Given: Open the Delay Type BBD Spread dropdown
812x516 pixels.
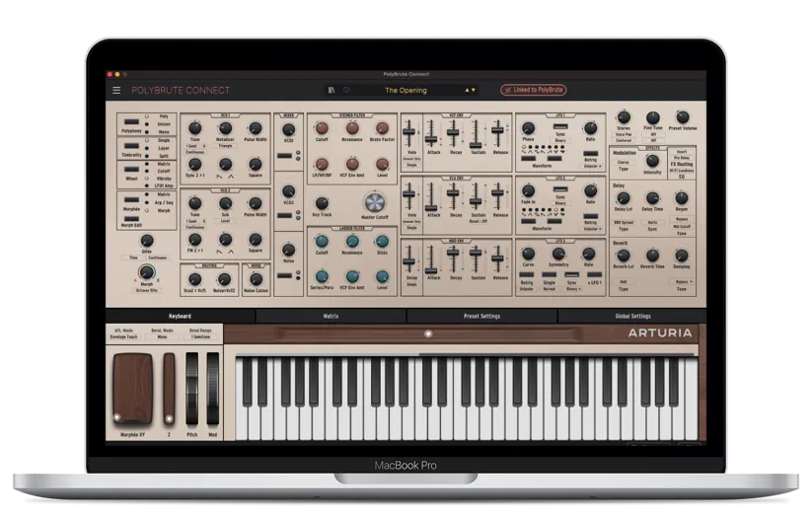Looking at the screenshot, I should point(623,222).
